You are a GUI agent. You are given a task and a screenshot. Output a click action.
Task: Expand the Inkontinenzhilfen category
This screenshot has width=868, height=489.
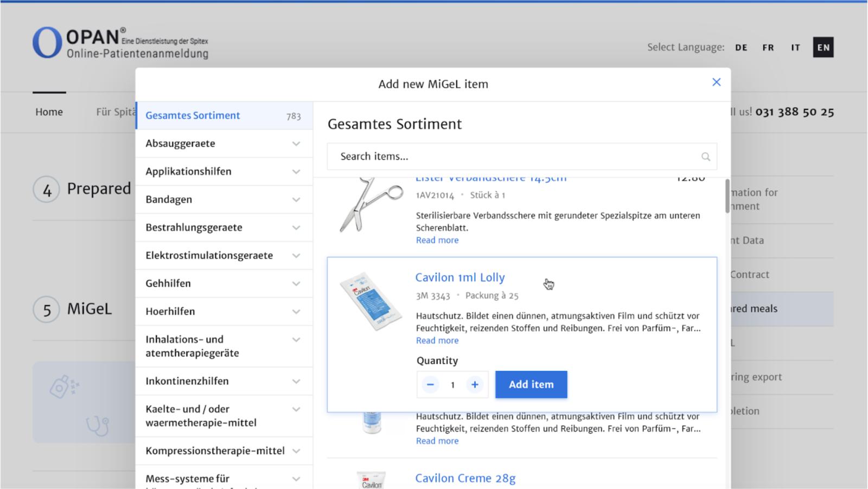point(296,381)
